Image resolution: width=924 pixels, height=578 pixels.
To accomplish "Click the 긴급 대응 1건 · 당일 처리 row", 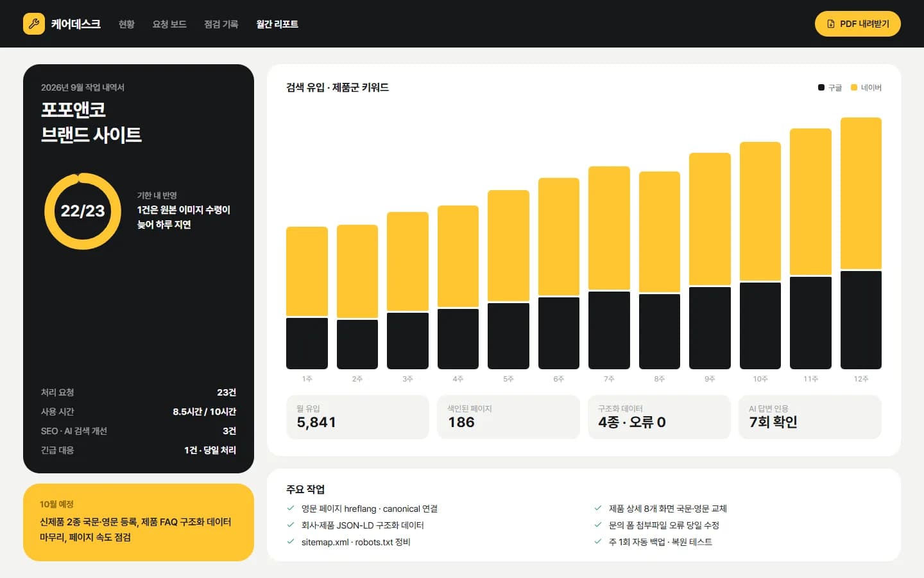I will pyautogui.click(x=139, y=450).
